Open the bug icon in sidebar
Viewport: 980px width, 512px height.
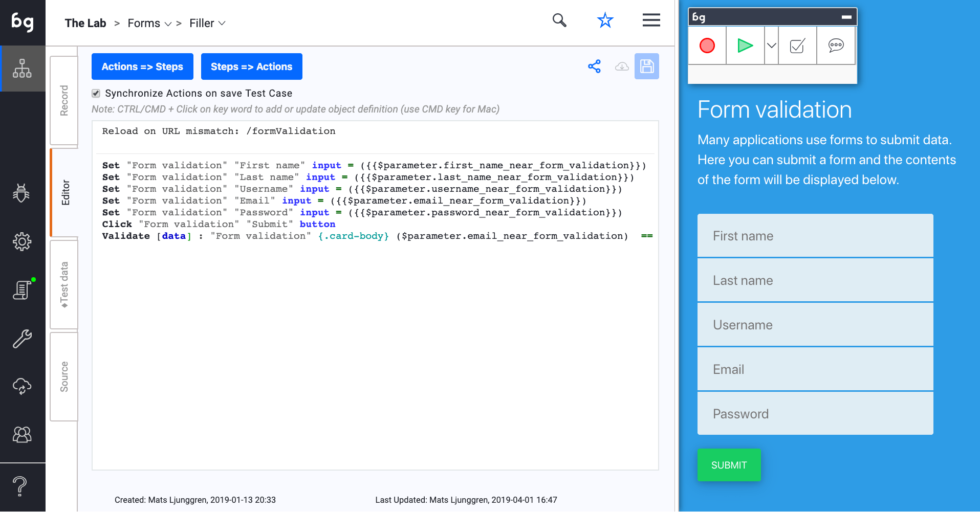tap(21, 193)
